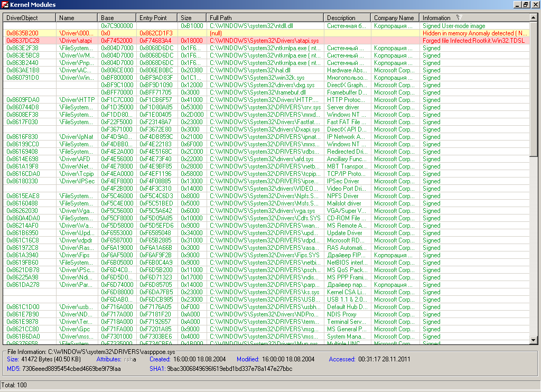Click the SHA1 hash value
Viewport: 541px width, 392px height.
[229, 369]
